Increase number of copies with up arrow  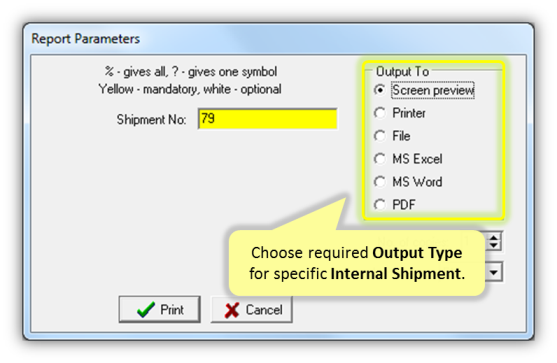pos(494,237)
